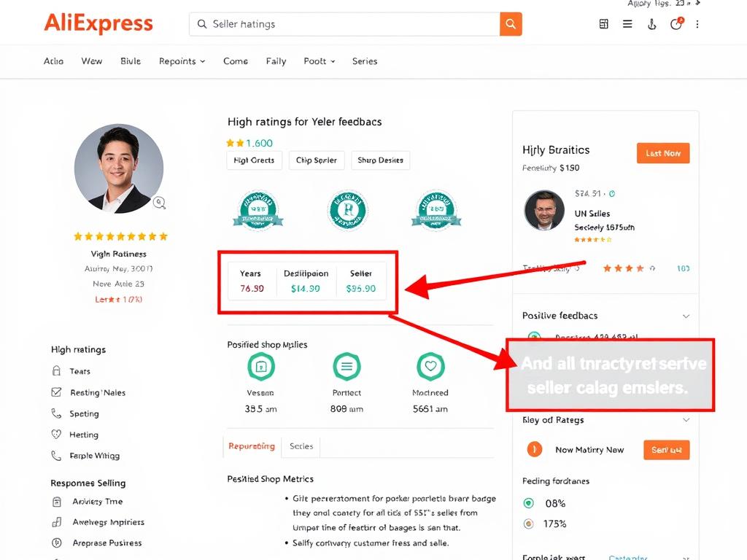Click the Higt Orects tag button

(x=254, y=160)
